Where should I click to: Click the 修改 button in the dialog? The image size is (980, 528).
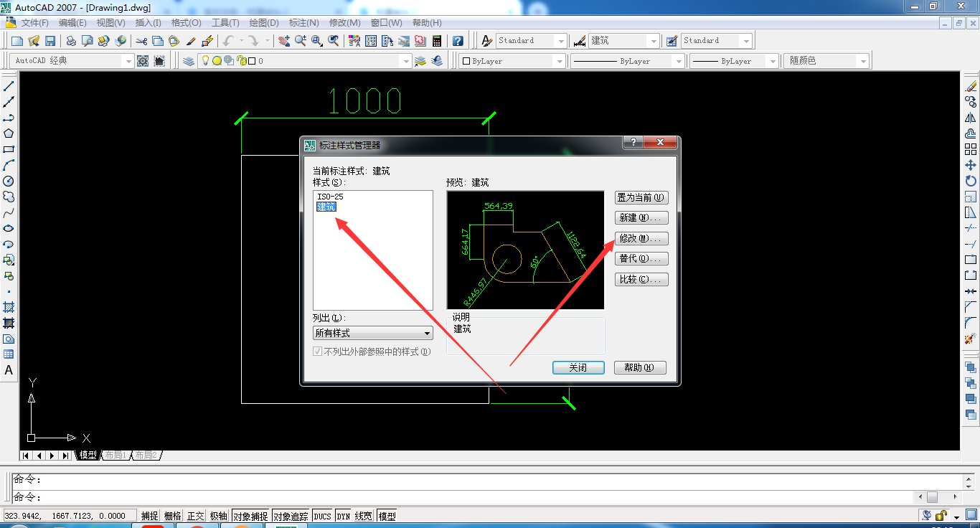(641, 238)
